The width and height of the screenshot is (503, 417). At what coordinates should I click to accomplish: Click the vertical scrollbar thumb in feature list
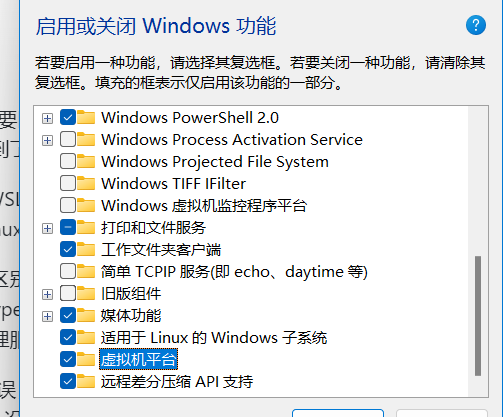coord(478,316)
